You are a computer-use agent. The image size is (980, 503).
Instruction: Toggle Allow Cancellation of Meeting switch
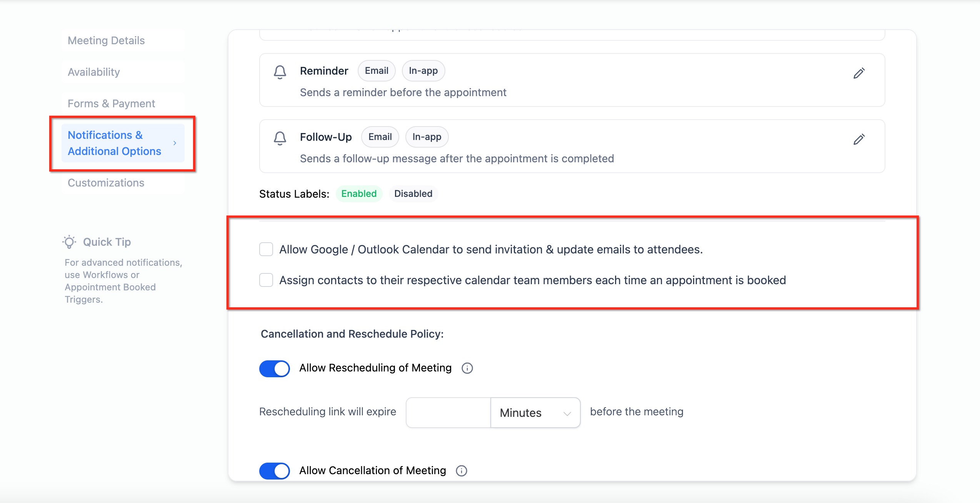pos(275,471)
